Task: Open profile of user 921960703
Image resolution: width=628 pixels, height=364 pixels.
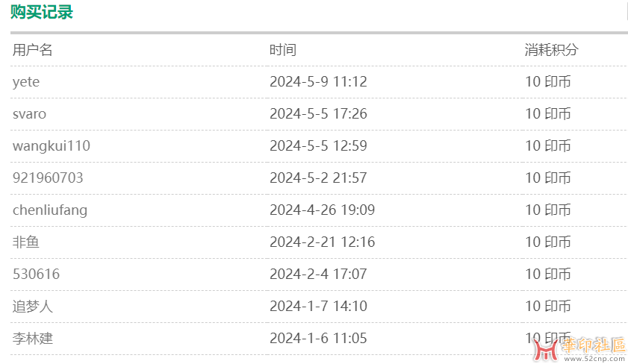Action: point(48,178)
